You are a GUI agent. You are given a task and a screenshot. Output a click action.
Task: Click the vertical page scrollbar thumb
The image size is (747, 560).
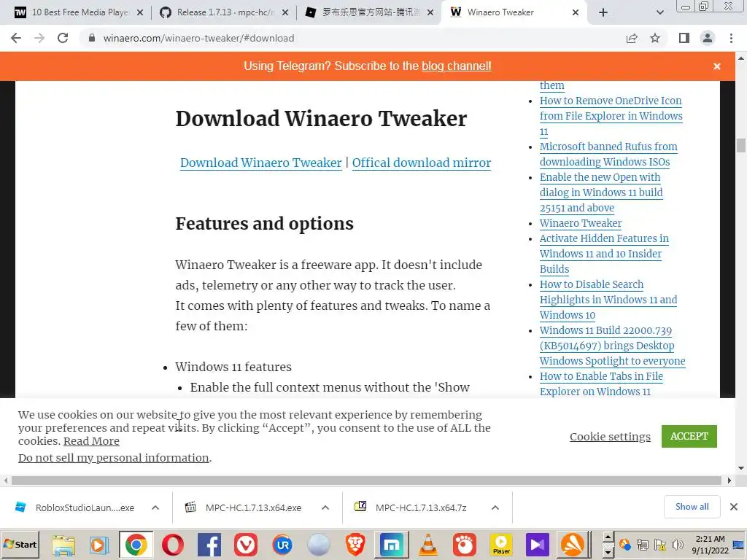pos(741,145)
